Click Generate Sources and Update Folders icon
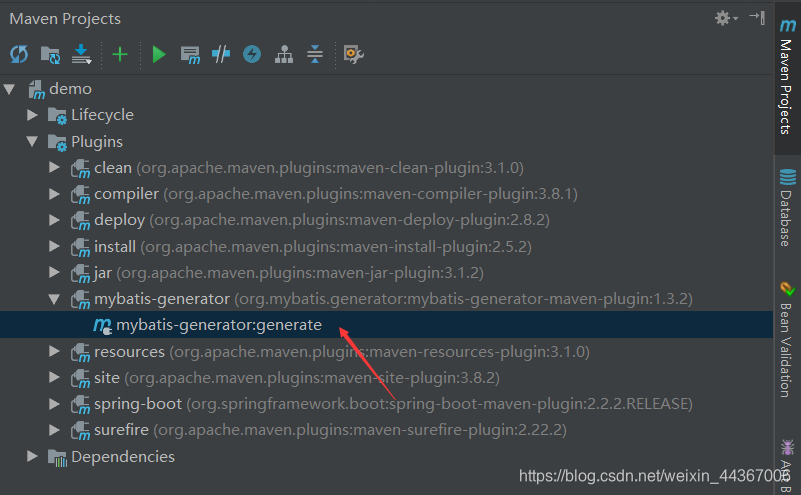The image size is (801, 495). [51, 55]
